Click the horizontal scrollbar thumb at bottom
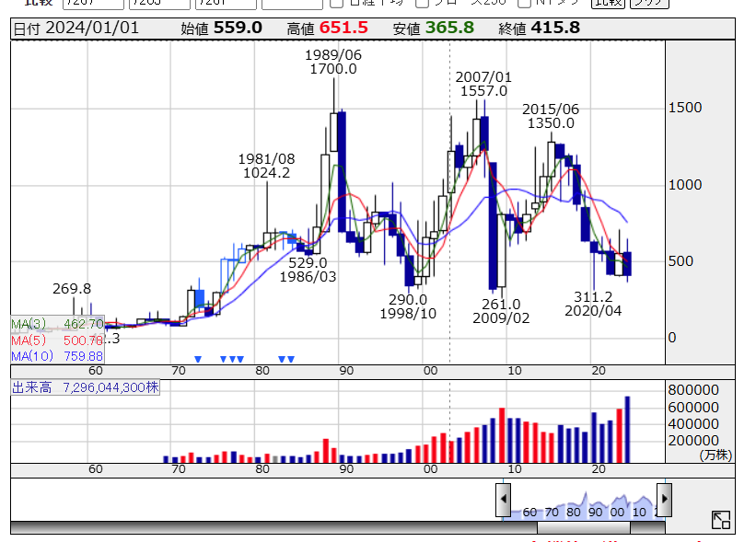The width and height of the screenshot is (756, 542). click(584, 528)
